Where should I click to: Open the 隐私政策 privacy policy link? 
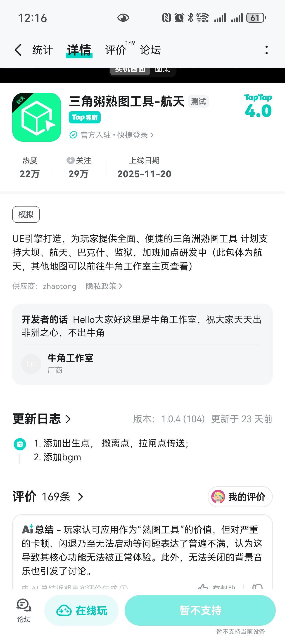click(x=104, y=286)
